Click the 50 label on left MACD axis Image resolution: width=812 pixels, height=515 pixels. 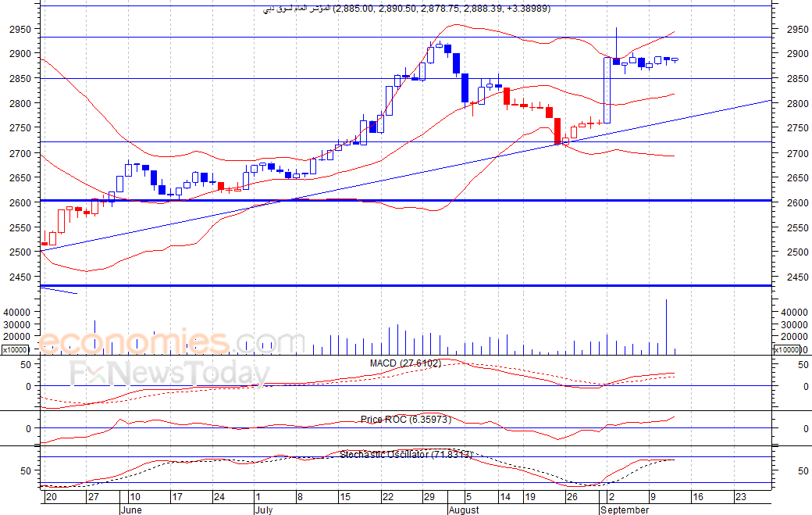pyautogui.click(x=26, y=365)
